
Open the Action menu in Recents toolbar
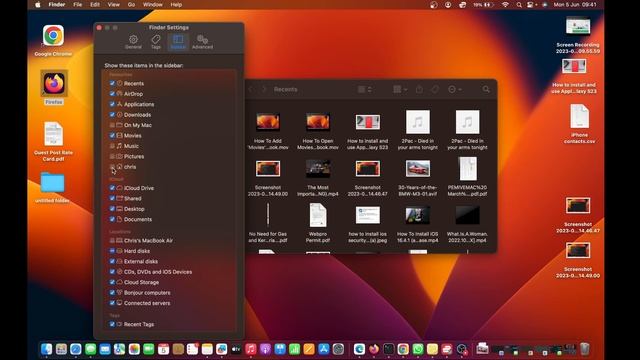click(454, 89)
